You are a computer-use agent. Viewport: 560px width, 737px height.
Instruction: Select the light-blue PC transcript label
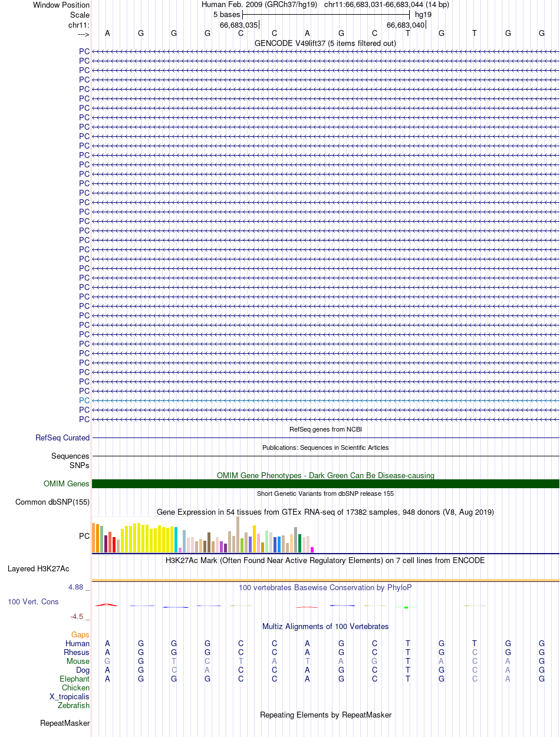84,400
